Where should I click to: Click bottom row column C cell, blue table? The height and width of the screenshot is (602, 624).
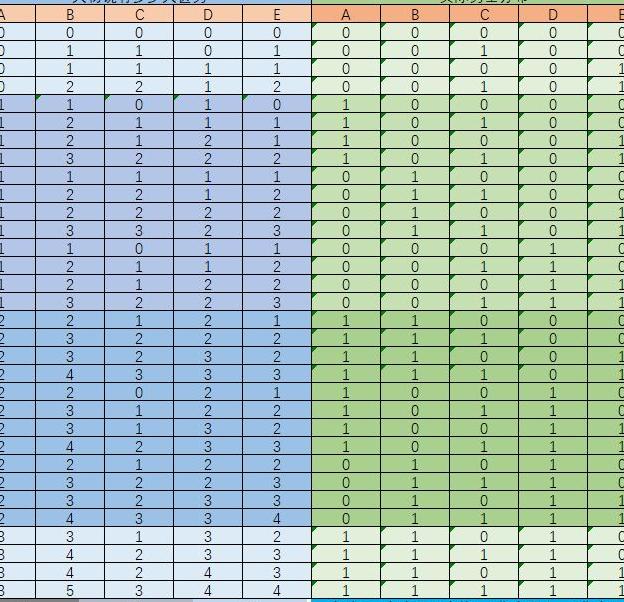coord(139,590)
